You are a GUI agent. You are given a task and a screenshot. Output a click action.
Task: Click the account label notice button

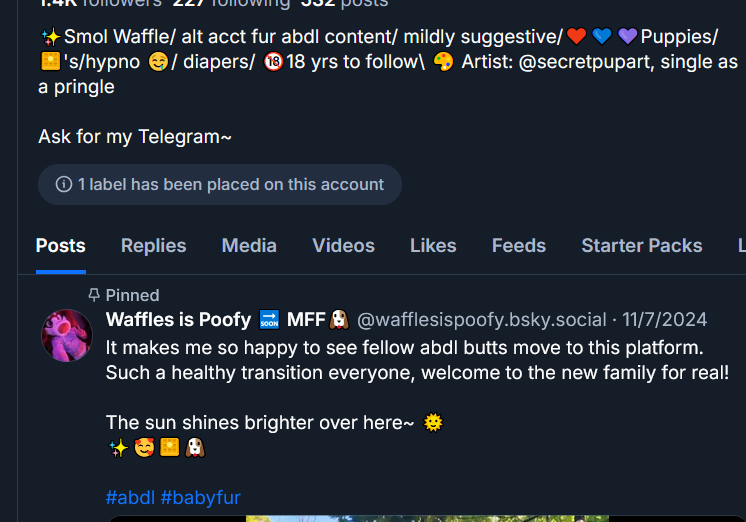tap(220, 185)
